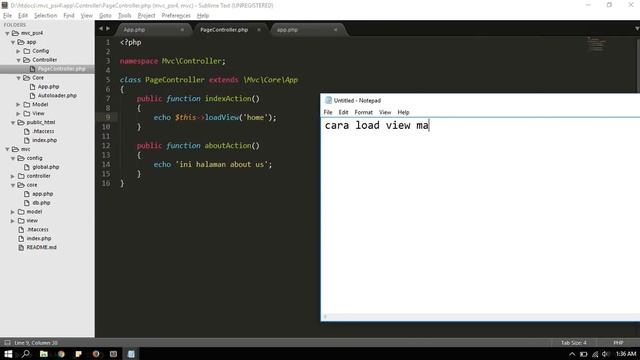Expand the lowercase model folder

13,212
